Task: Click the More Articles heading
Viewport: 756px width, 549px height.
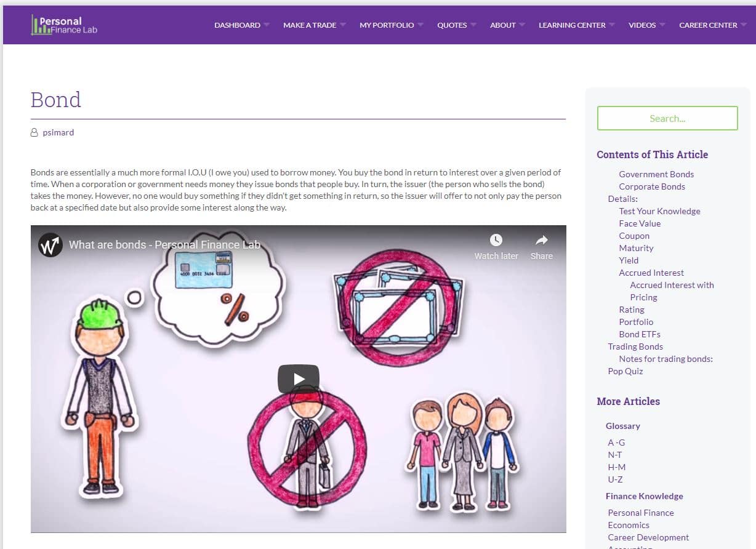Action: point(628,401)
